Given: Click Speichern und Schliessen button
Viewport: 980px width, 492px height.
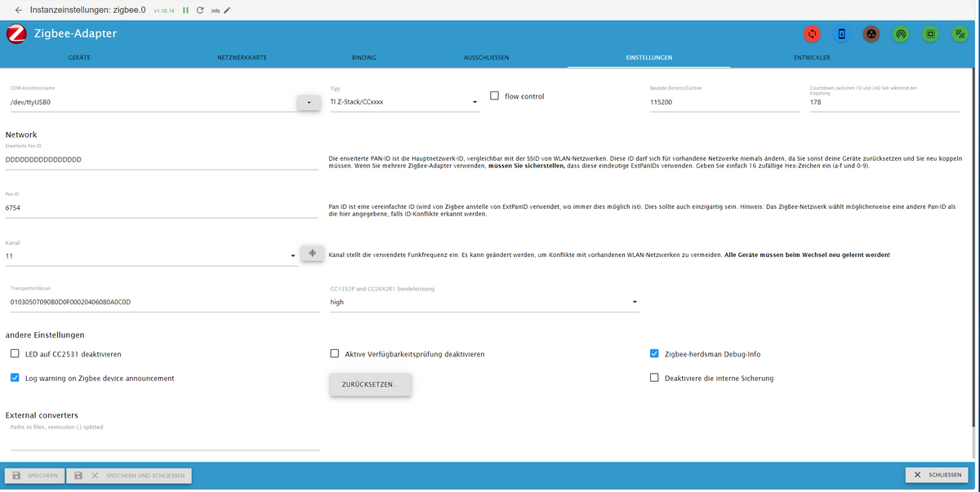Looking at the screenshot, I should point(129,475).
